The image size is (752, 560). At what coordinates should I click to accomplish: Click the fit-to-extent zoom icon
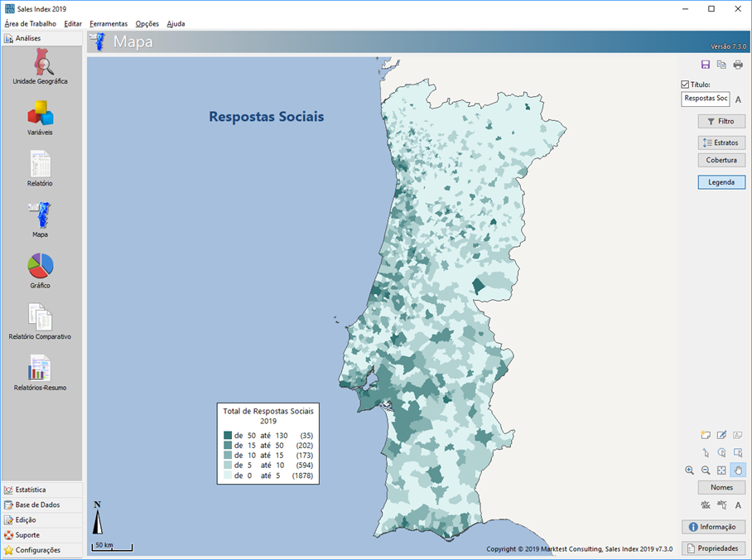pyautogui.click(x=721, y=470)
